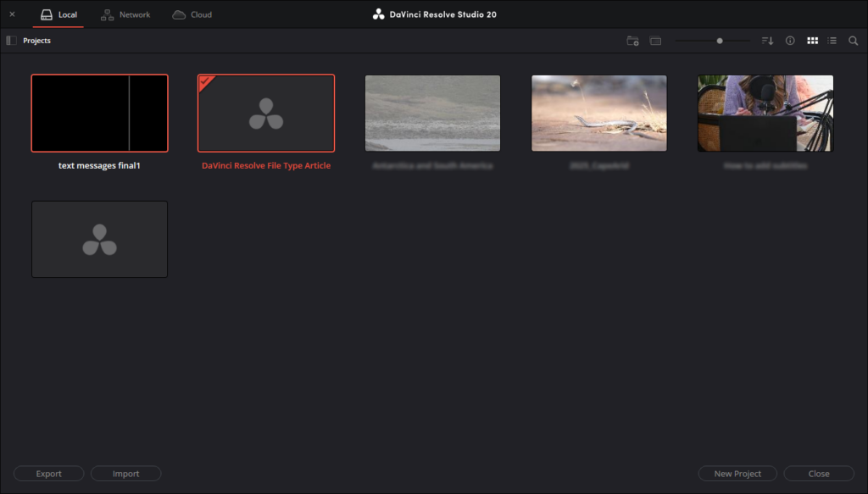
Task: Click 'DaVinci Resolve File Type Article' label
Action: pos(266,165)
